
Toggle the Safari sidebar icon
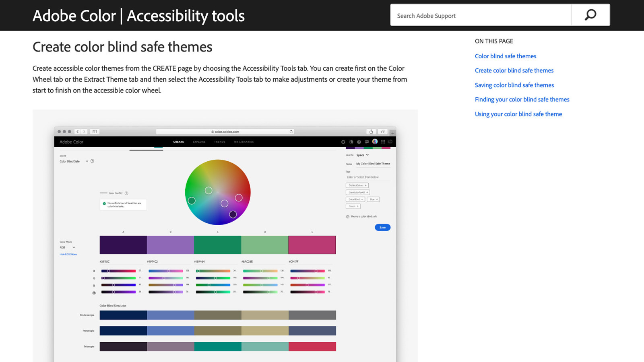pyautogui.click(x=95, y=132)
